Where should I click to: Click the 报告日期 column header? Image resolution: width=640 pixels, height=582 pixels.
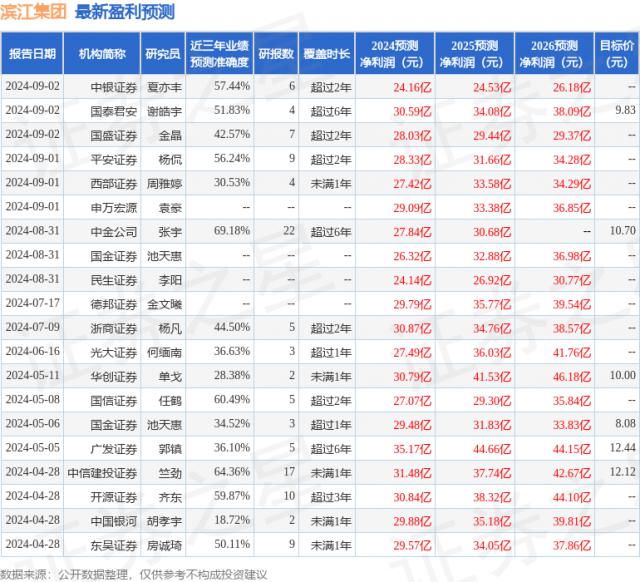(x=32, y=53)
